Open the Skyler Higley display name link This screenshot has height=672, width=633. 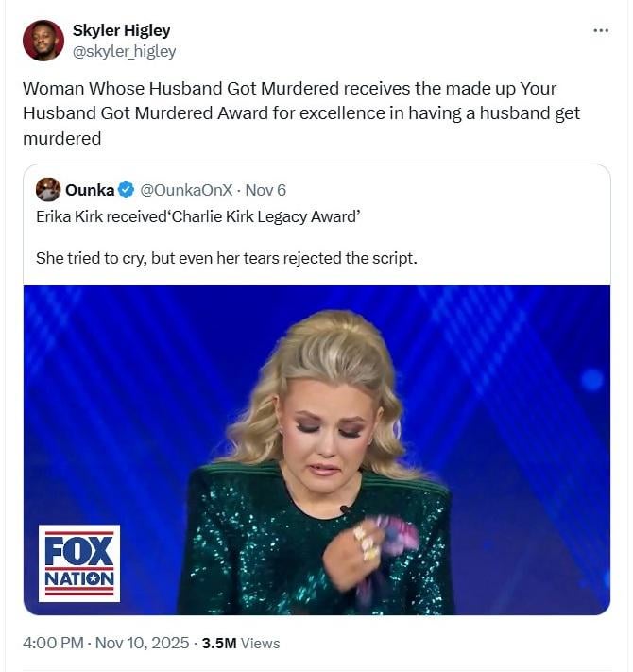click(121, 30)
